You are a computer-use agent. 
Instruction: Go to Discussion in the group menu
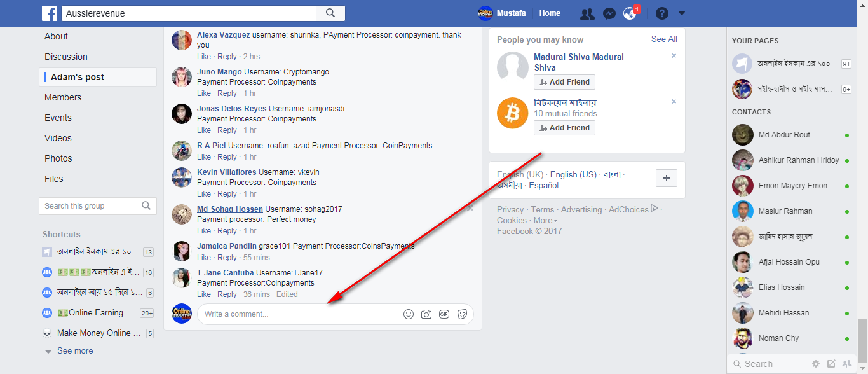(66, 57)
